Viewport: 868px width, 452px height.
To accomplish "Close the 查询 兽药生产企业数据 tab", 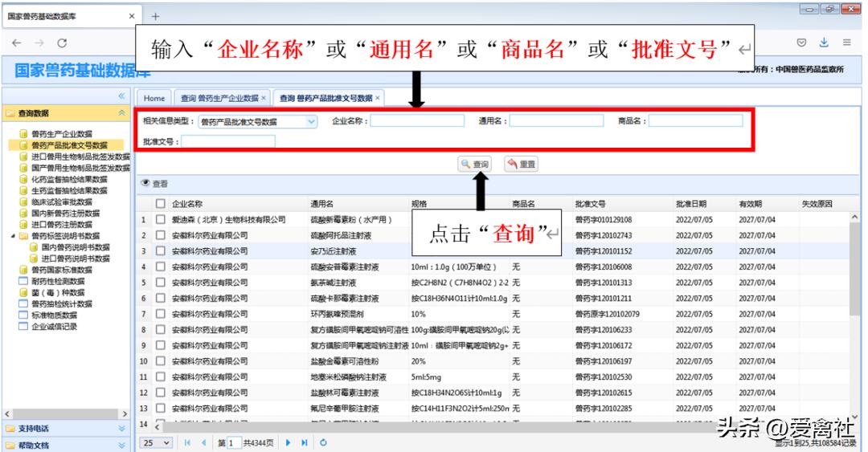I will (264, 98).
